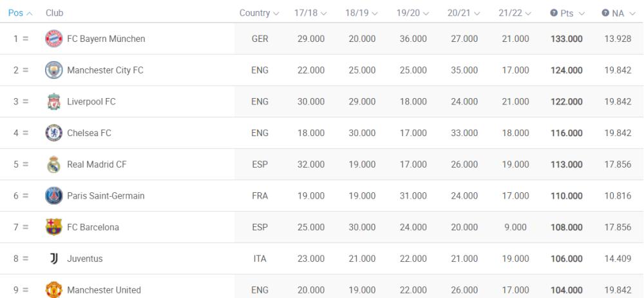This screenshot has width=644, height=298.
Task: Click the Chelsea FC crest icon
Action: pos(54,133)
